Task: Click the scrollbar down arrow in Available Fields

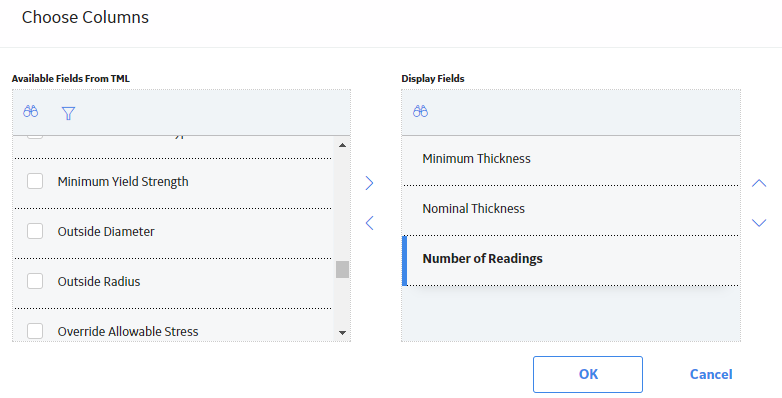Action: pyautogui.click(x=342, y=333)
